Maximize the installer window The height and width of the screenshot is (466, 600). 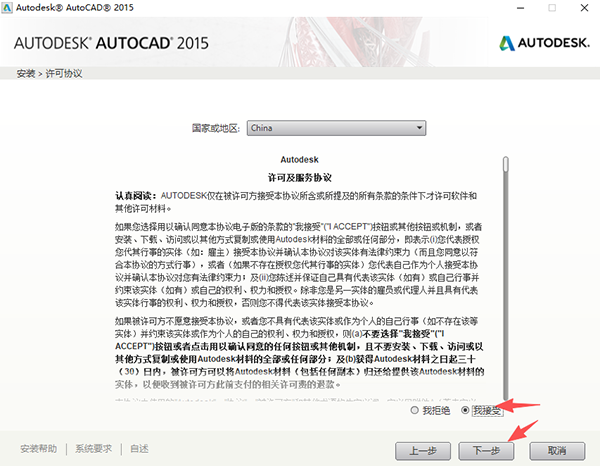click(x=554, y=9)
